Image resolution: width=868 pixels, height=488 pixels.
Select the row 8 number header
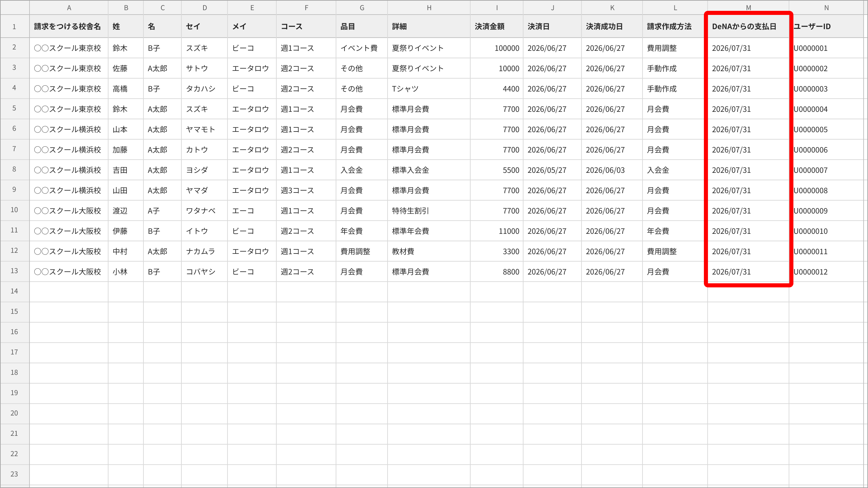coord(15,169)
